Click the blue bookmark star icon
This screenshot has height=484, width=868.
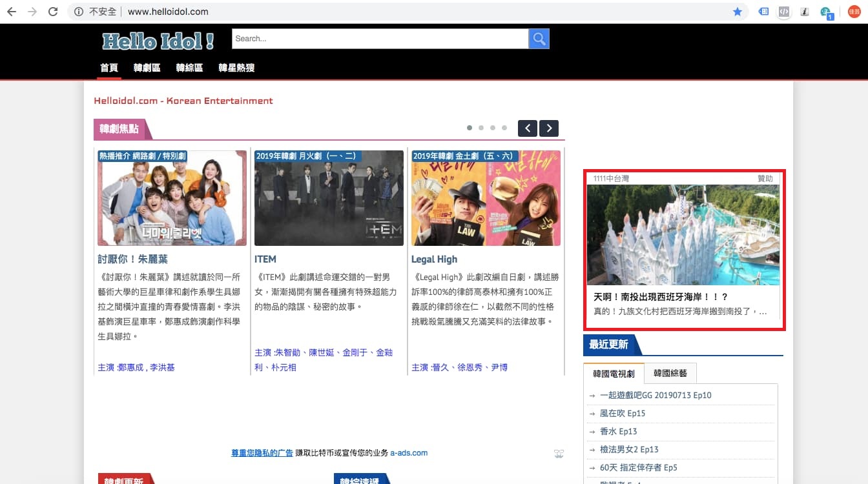click(738, 12)
